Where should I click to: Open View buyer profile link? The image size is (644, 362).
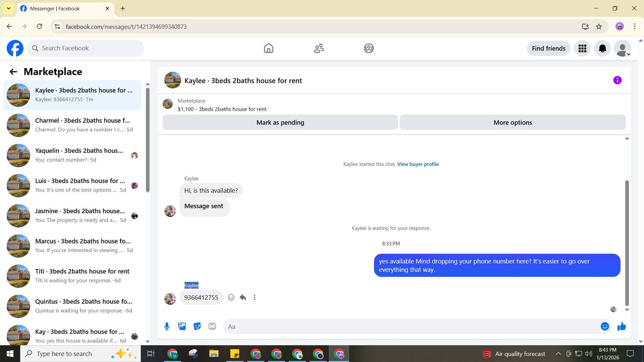point(418,164)
